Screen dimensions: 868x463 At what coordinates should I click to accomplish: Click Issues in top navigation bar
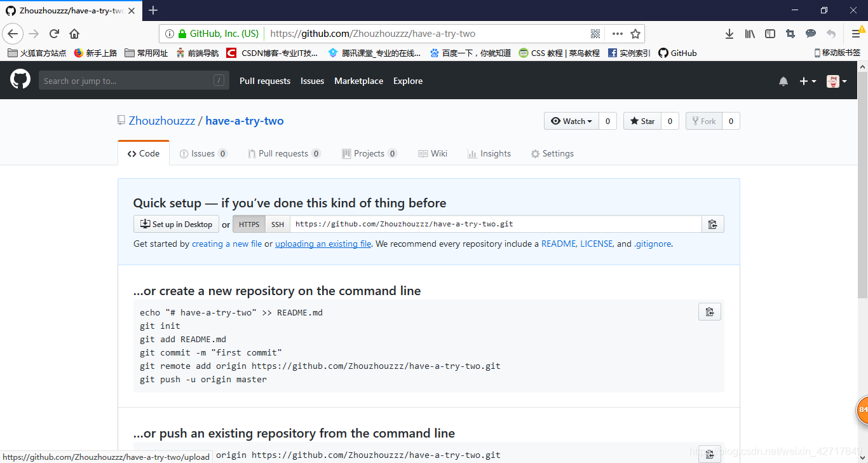312,81
